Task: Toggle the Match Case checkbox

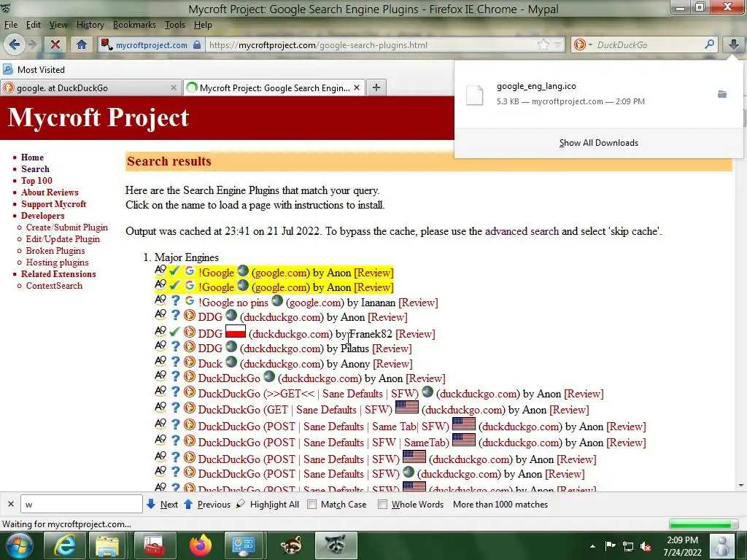Action: coord(312,505)
